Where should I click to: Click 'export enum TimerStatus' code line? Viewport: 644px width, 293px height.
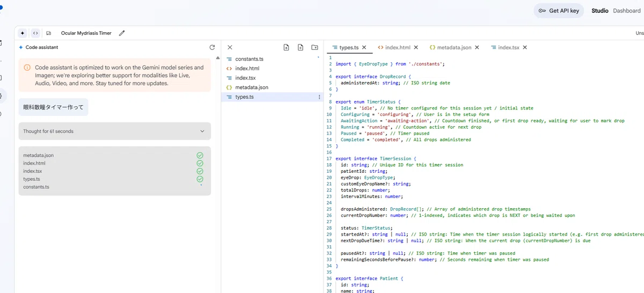coord(368,102)
